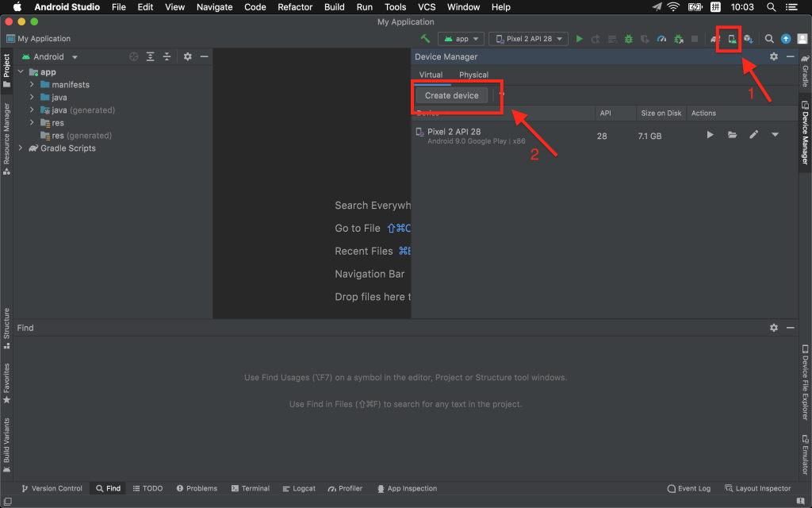Open Pixel 2 API 28 more actions arrow
Image resolution: width=812 pixels, height=508 pixels.
click(x=776, y=135)
